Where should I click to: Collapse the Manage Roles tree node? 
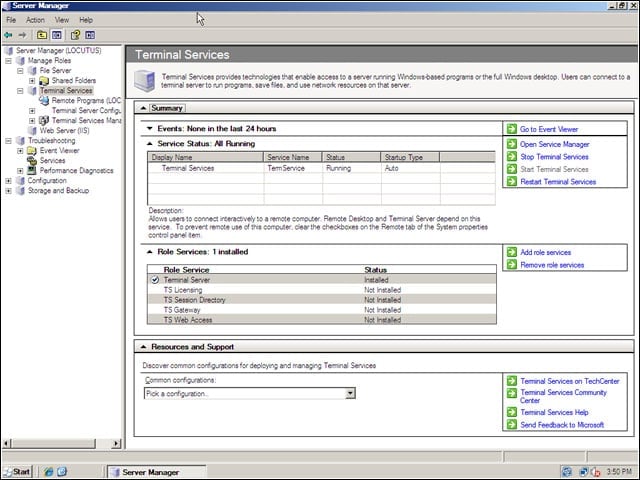[x=8, y=60]
